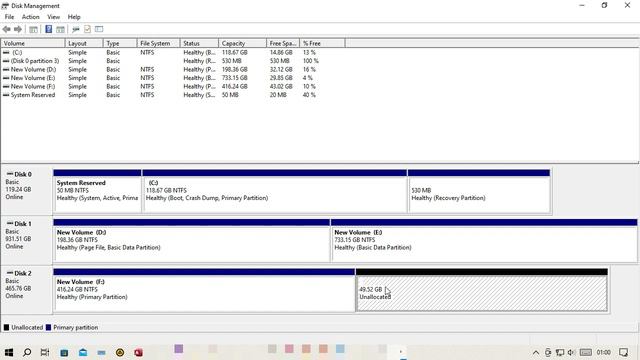Click the volume speaker tray icon
Screen dimensions: 640x360
(x=571, y=352)
